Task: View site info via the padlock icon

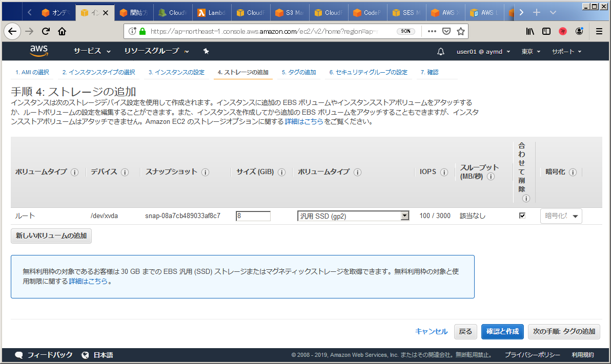Action: click(142, 31)
